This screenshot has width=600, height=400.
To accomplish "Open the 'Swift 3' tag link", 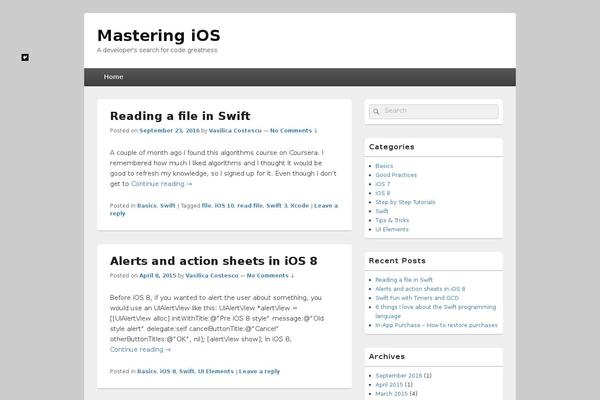I will [277, 206].
